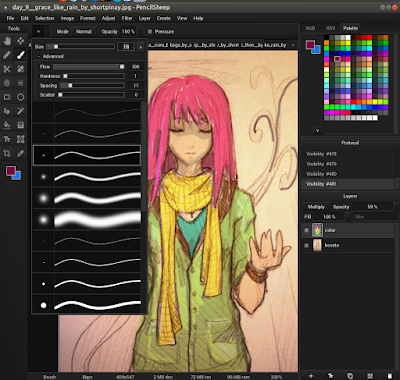400x380 pixels.
Task: Open the Adjust menu
Action: (x=108, y=18)
